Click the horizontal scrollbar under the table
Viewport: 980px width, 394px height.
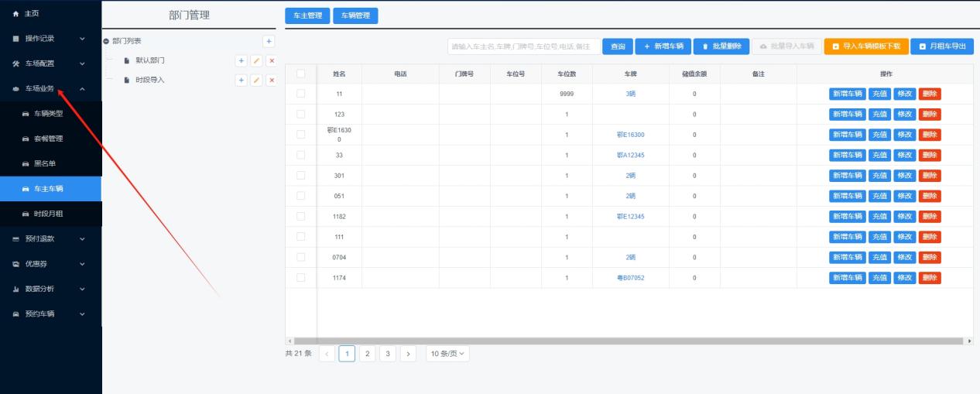coord(629,341)
